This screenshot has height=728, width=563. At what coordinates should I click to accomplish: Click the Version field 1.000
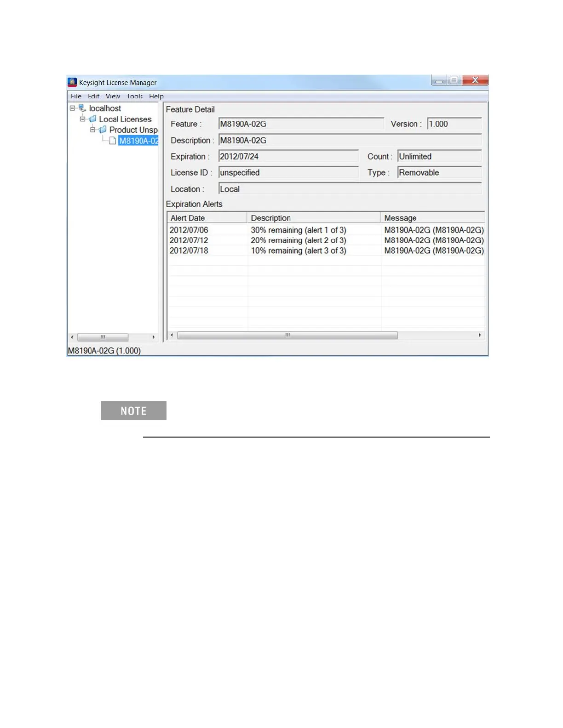point(454,124)
